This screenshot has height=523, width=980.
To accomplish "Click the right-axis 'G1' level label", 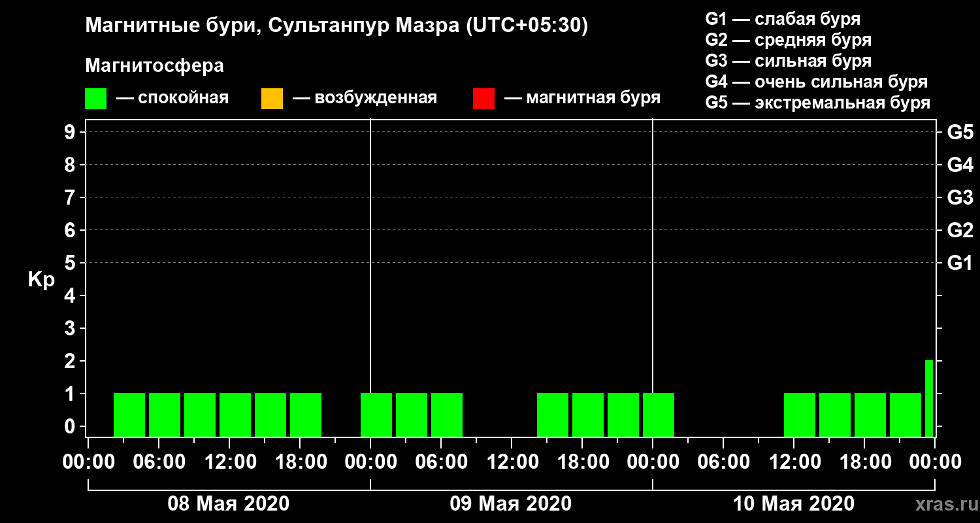I will click(x=960, y=263).
